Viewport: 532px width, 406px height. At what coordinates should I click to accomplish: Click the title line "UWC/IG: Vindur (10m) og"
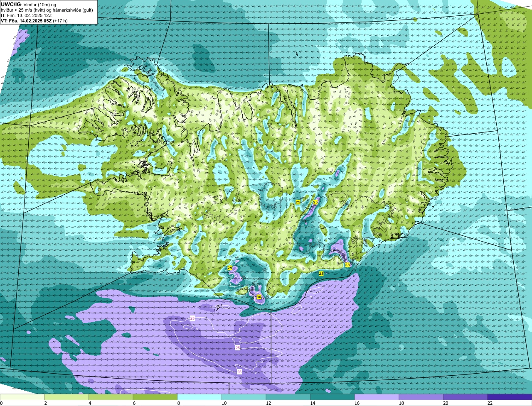pyautogui.click(x=28, y=5)
